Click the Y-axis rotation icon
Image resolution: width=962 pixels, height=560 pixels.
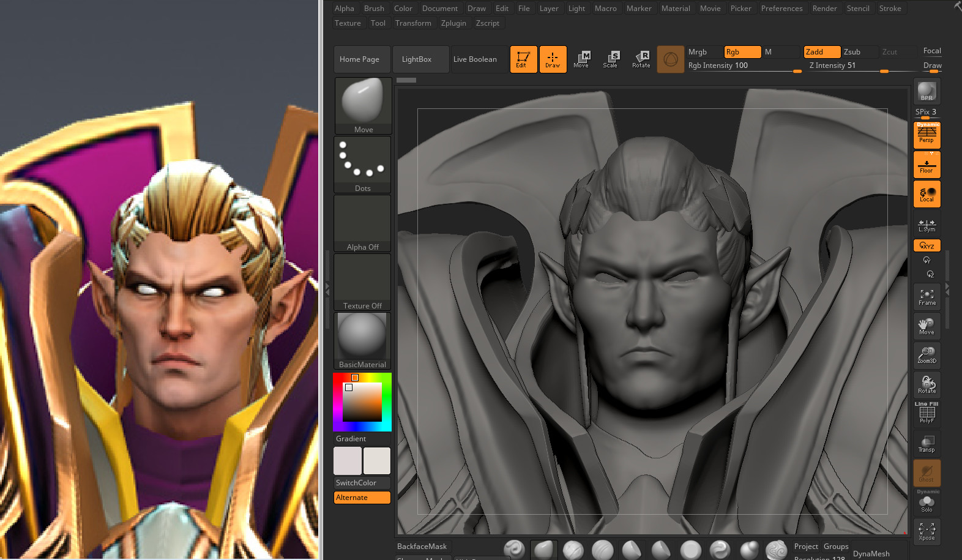(927, 260)
